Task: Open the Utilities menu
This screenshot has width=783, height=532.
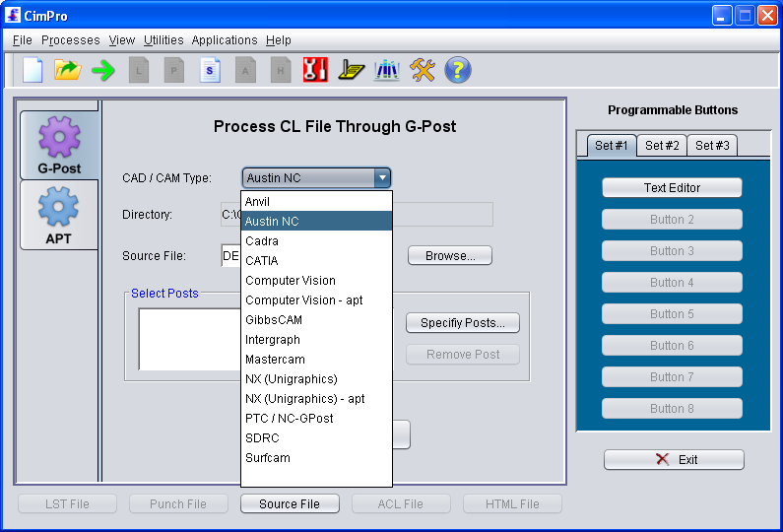Action: (x=163, y=40)
